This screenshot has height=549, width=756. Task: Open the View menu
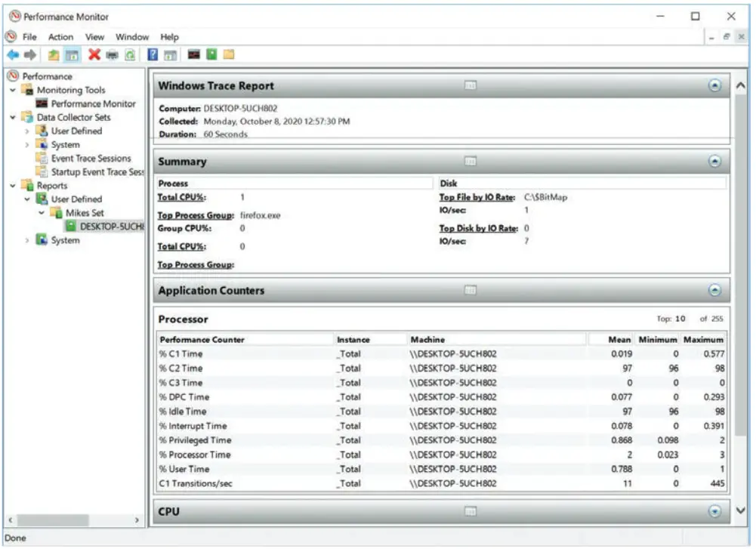click(x=94, y=37)
